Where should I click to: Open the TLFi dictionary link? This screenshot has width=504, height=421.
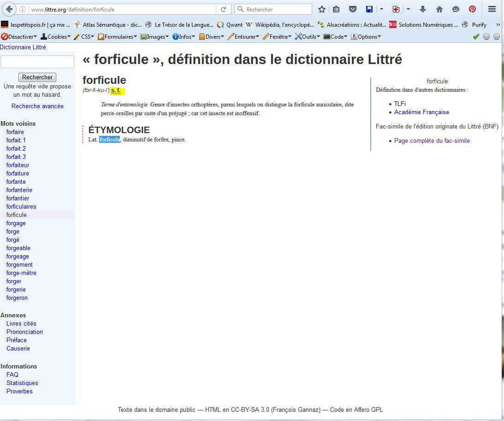point(400,104)
